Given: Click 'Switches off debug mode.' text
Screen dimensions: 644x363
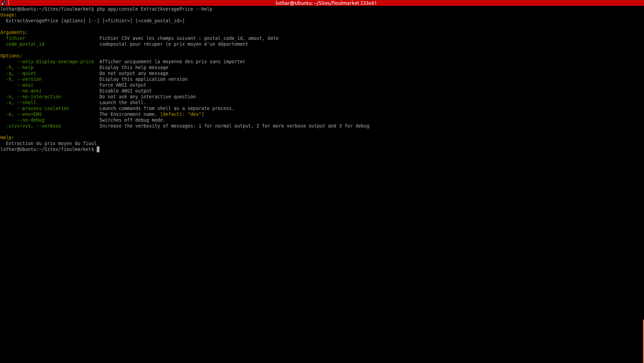Looking at the screenshot, I should click(133, 120).
